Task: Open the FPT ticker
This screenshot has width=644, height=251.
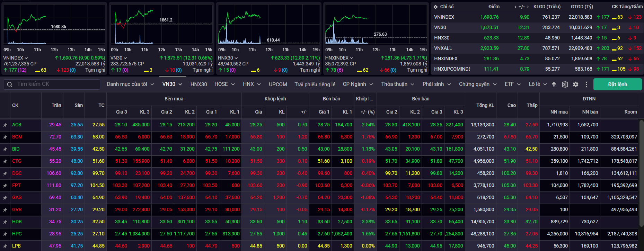Action: tap(16, 185)
